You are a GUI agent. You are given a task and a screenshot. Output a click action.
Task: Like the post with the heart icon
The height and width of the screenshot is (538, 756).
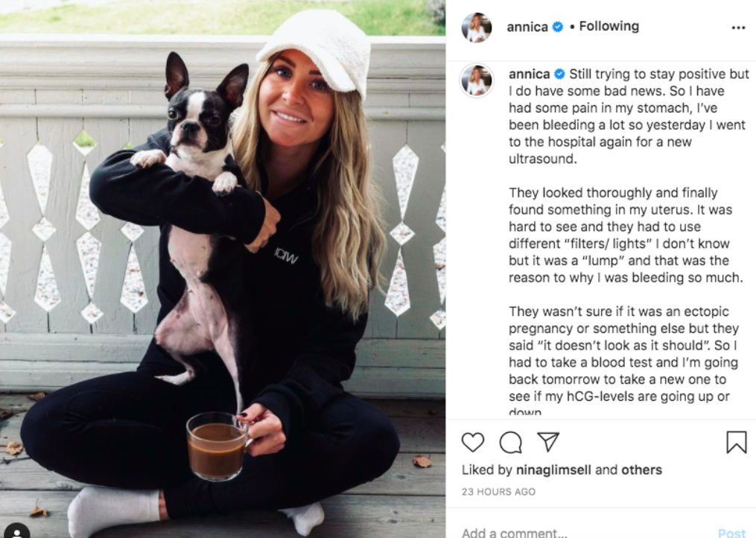472,442
